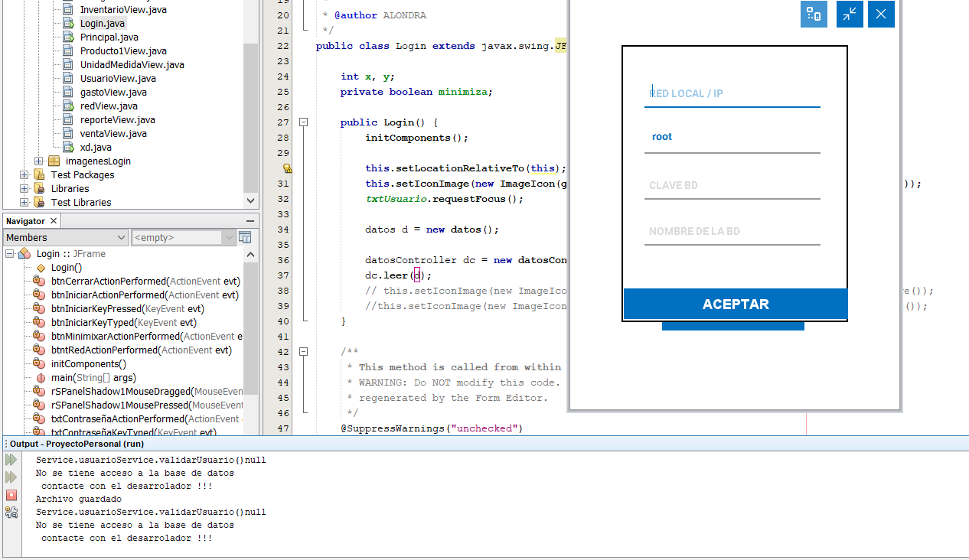Click the field containing root
Viewport: 969px width, 560px height.
coord(732,138)
